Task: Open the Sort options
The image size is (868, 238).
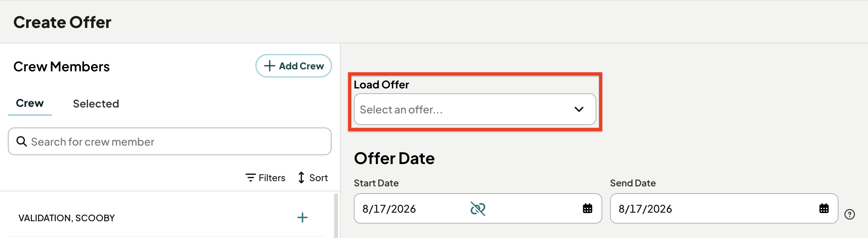Action: [313, 178]
